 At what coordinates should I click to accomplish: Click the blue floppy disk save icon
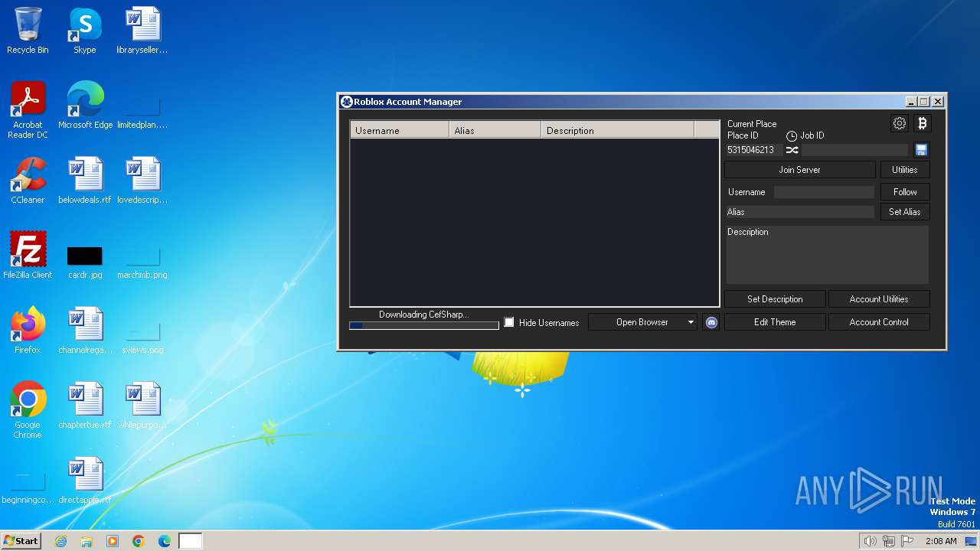click(921, 150)
